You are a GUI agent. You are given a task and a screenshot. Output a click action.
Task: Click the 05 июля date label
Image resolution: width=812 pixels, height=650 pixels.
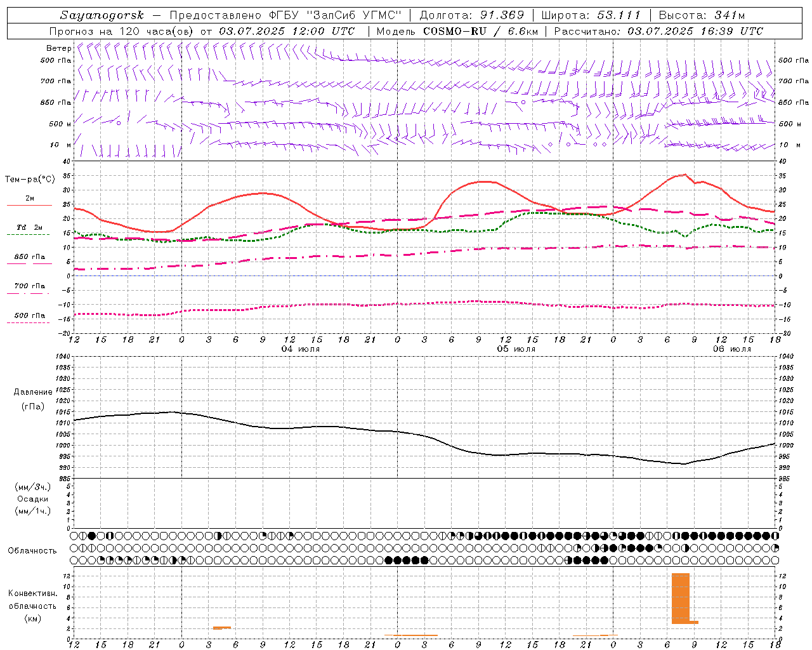coord(516,349)
